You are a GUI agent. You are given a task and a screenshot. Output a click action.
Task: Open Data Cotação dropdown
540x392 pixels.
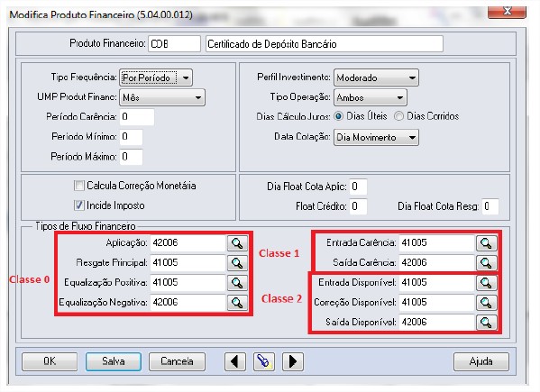point(377,138)
